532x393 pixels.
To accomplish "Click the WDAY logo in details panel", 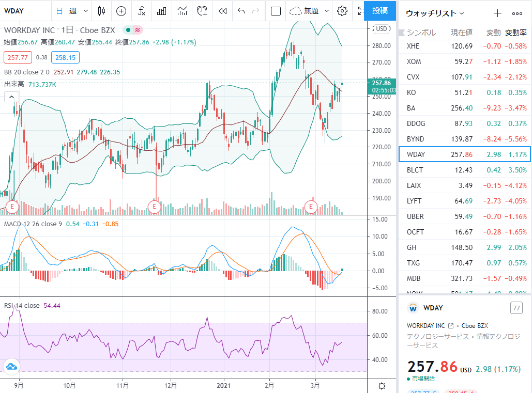I will pos(413,308).
